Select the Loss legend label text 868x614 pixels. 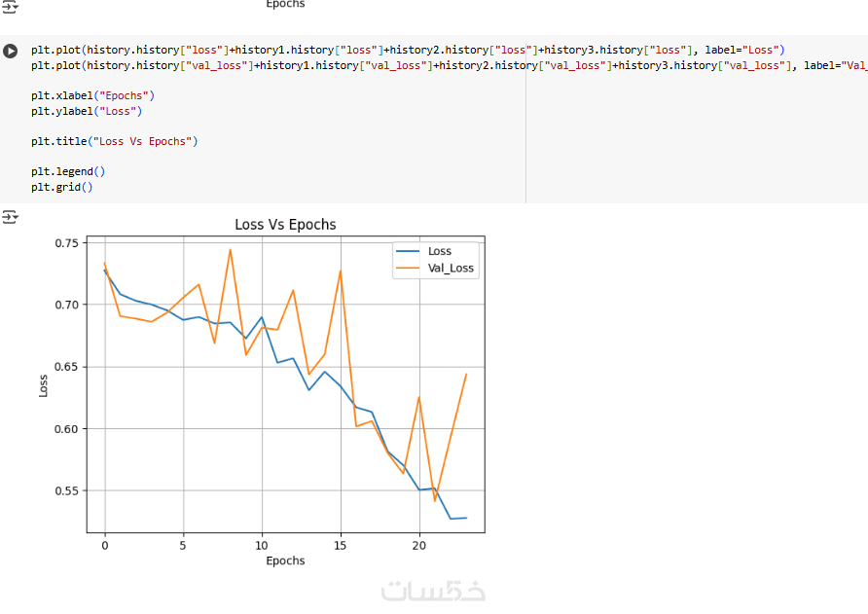point(440,252)
